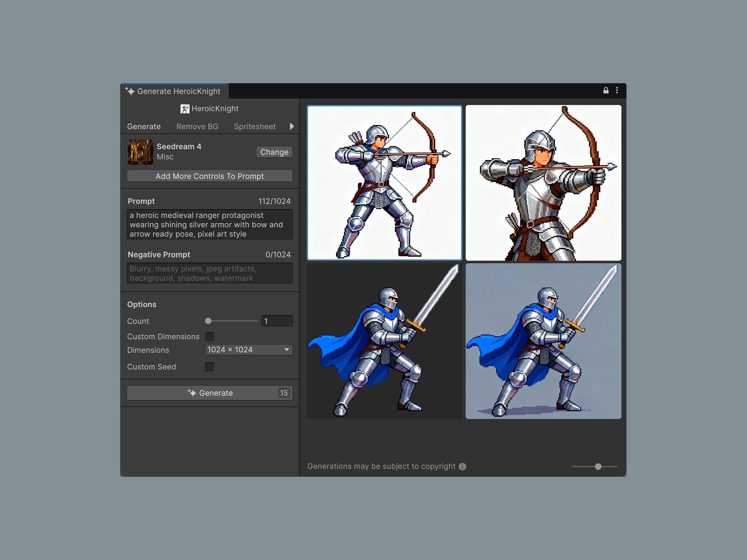Enable the Custom Dimensions checkbox
Screen dimensions: 747x560
209,337
